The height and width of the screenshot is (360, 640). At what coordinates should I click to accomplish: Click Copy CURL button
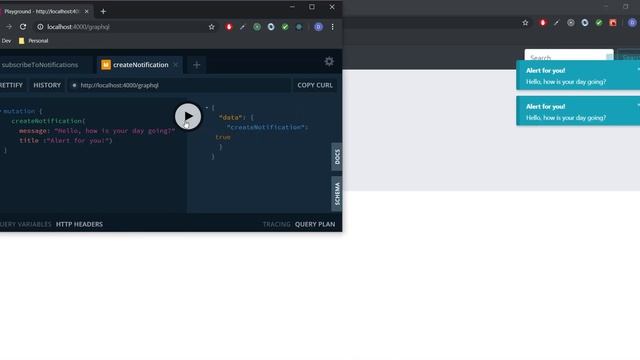pyautogui.click(x=315, y=85)
